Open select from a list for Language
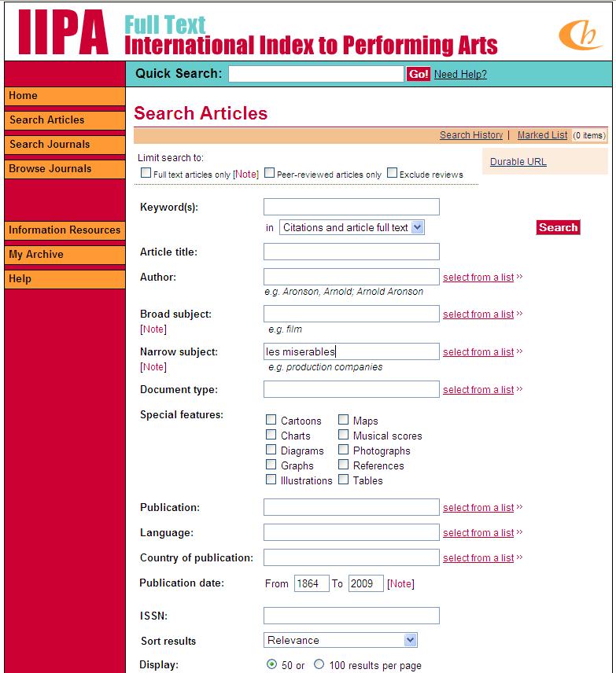Image resolution: width=616 pixels, height=673 pixels. (x=478, y=533)
